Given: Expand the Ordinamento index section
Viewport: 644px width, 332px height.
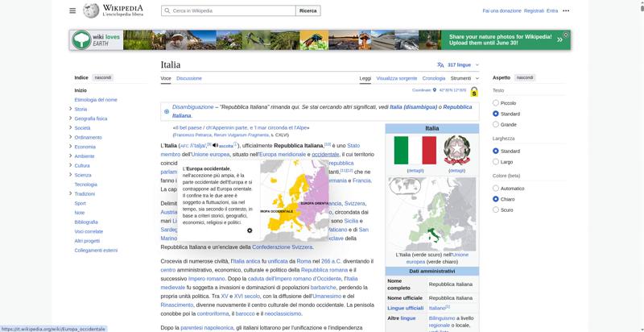Looking at the screenshot, I should tap(71, 137).
